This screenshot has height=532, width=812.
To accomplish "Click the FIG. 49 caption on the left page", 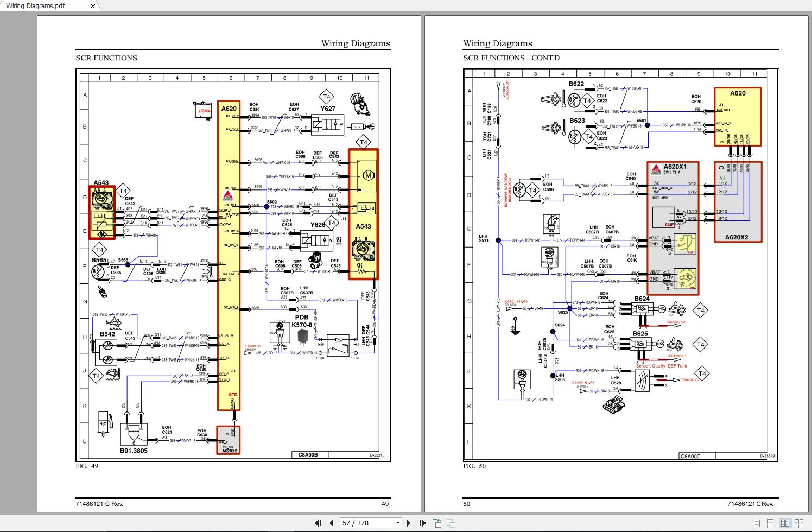I will (x=86, y=466).
